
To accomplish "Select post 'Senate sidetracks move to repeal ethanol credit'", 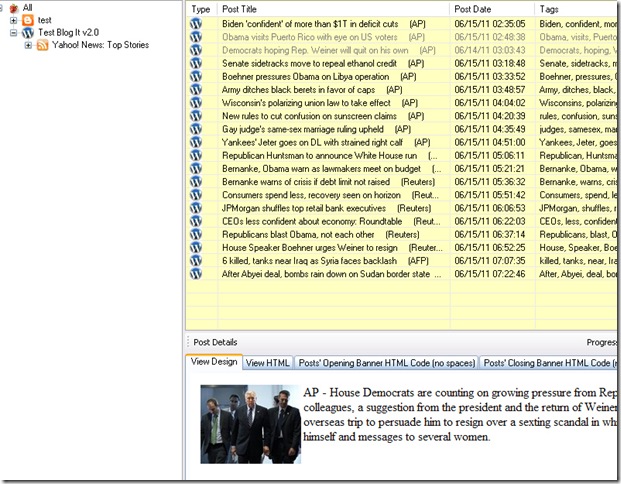I will click(x=323, y=63).
